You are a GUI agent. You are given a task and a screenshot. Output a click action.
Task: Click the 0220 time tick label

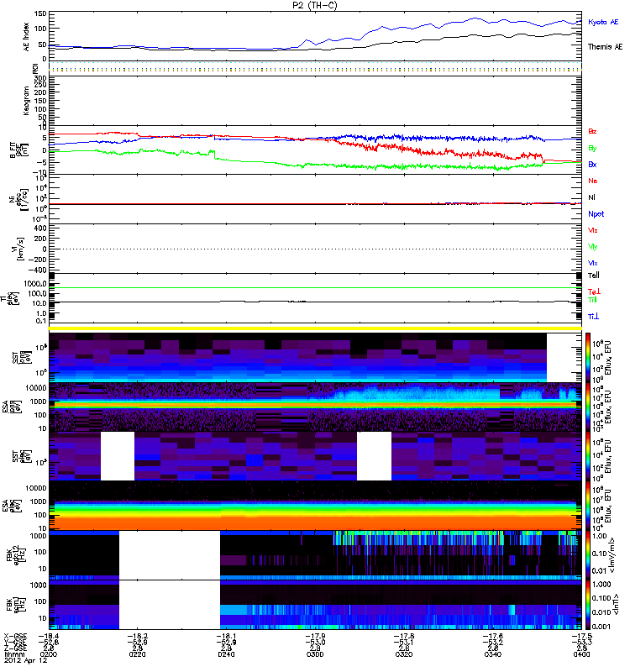[137, 654]
